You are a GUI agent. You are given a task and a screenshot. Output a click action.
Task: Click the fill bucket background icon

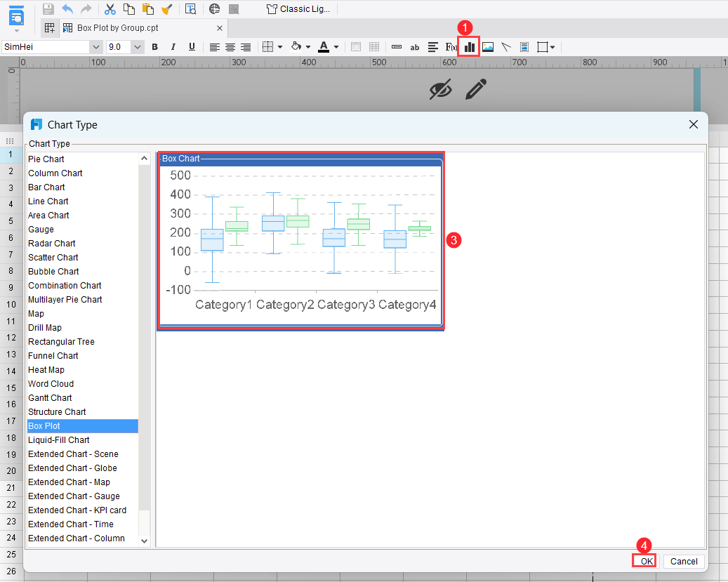[x=296, y=46]
